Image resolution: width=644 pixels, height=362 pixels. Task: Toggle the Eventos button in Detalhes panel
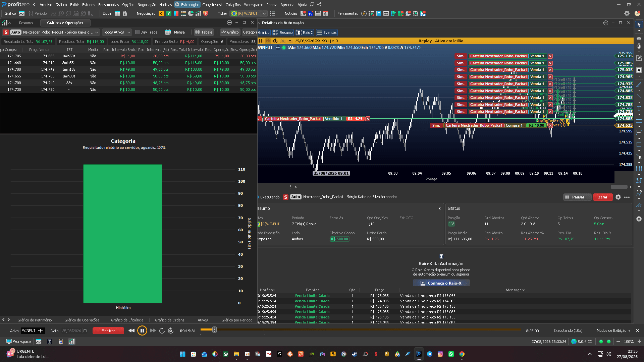click(326, 33)
